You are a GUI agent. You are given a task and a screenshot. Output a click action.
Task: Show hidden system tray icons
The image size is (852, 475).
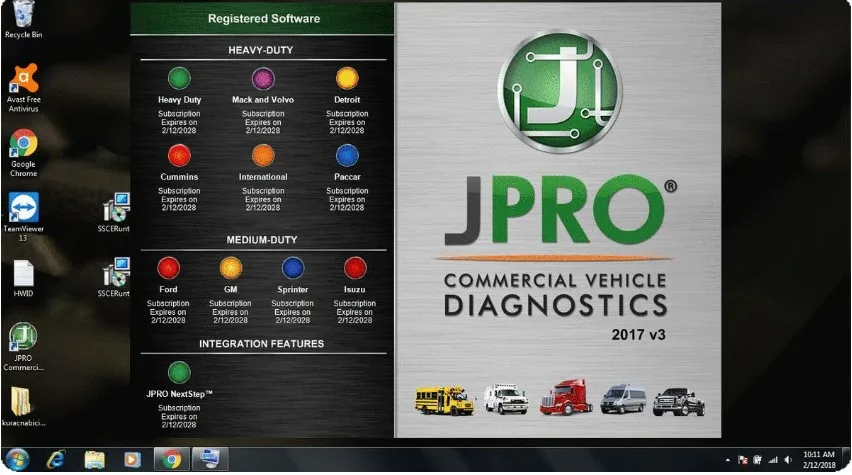728,460
